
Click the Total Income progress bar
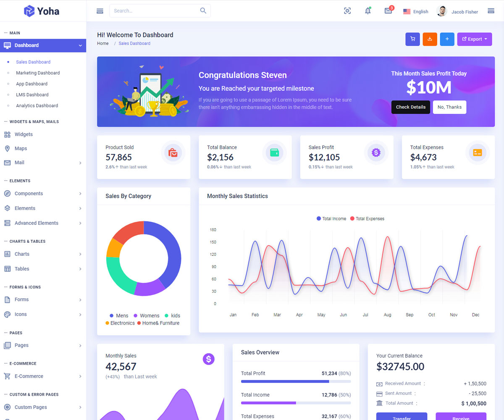[296, 403]
